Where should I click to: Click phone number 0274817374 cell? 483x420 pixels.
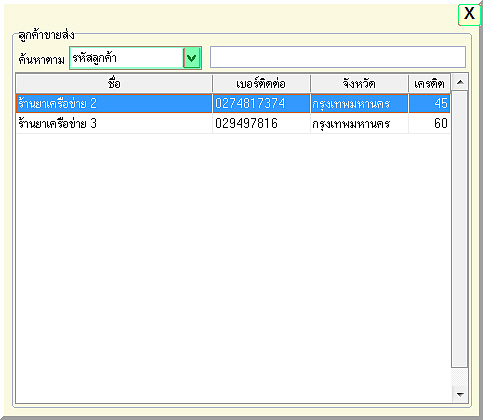(x=261, y=104)
